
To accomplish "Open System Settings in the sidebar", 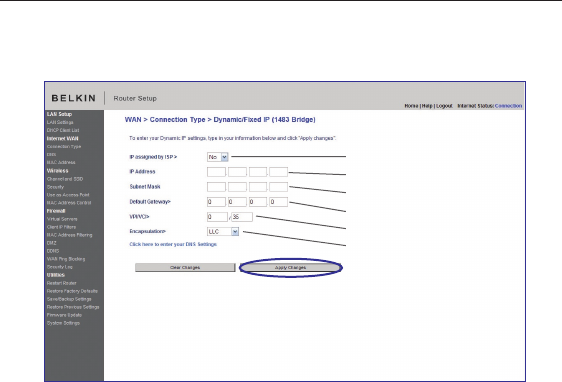I will pos(63,323).
